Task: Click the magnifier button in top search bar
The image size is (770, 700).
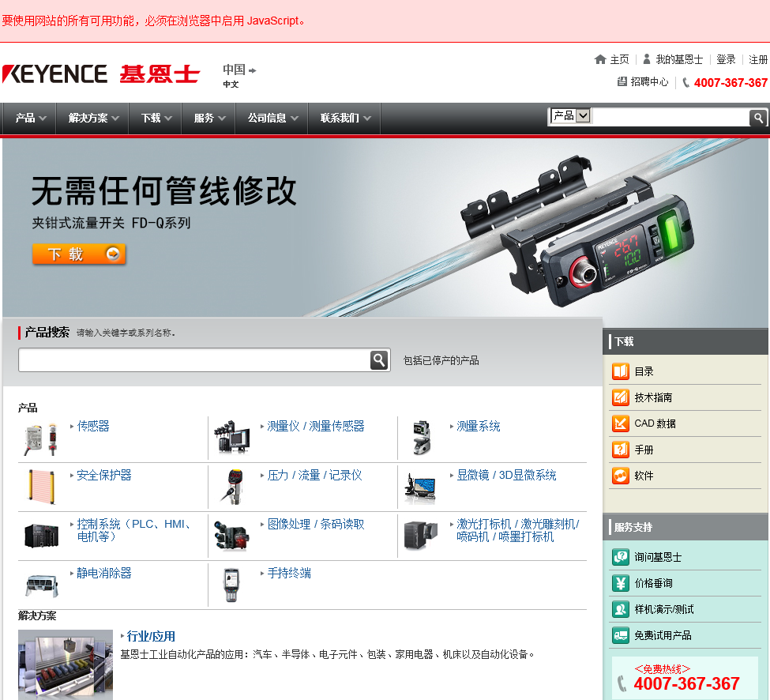Action: (758, 118)
